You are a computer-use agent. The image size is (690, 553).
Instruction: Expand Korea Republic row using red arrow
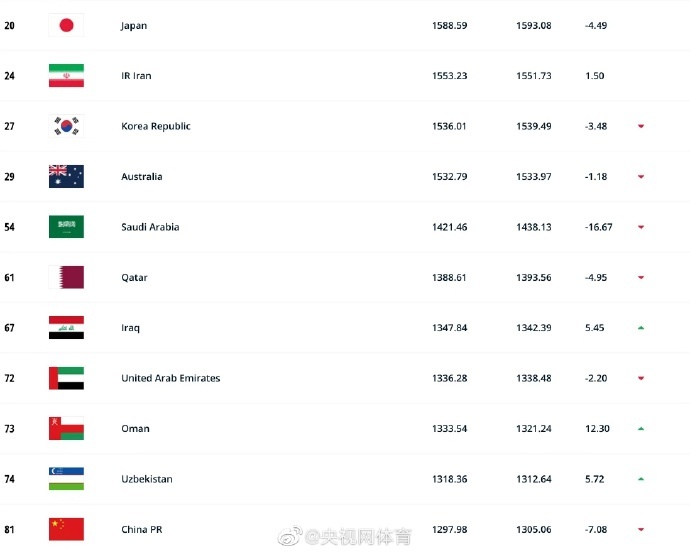pos(640,126)
